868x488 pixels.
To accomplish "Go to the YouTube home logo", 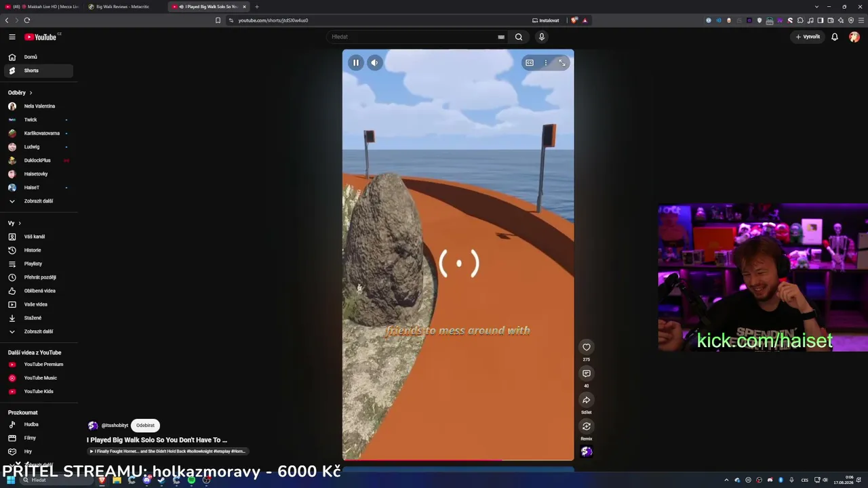I will point(41,37).
